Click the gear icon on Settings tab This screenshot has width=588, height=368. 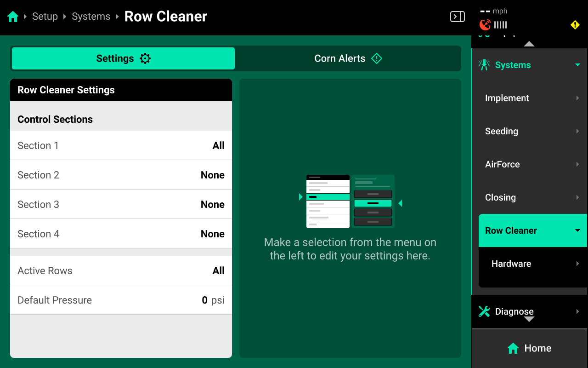145,58
